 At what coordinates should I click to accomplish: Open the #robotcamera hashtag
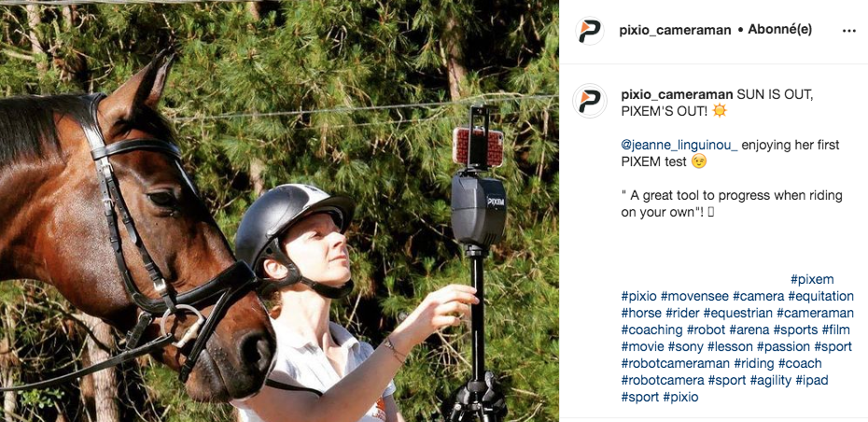pos(663,381)
